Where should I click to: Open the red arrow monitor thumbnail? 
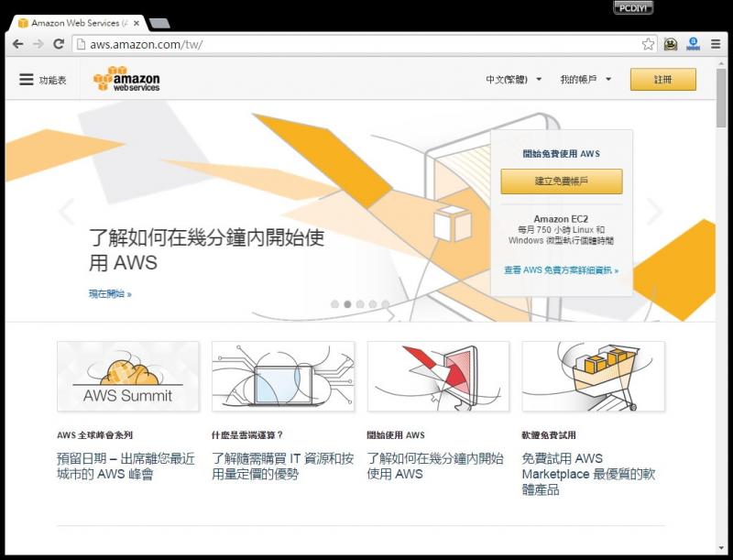(438, 377)
